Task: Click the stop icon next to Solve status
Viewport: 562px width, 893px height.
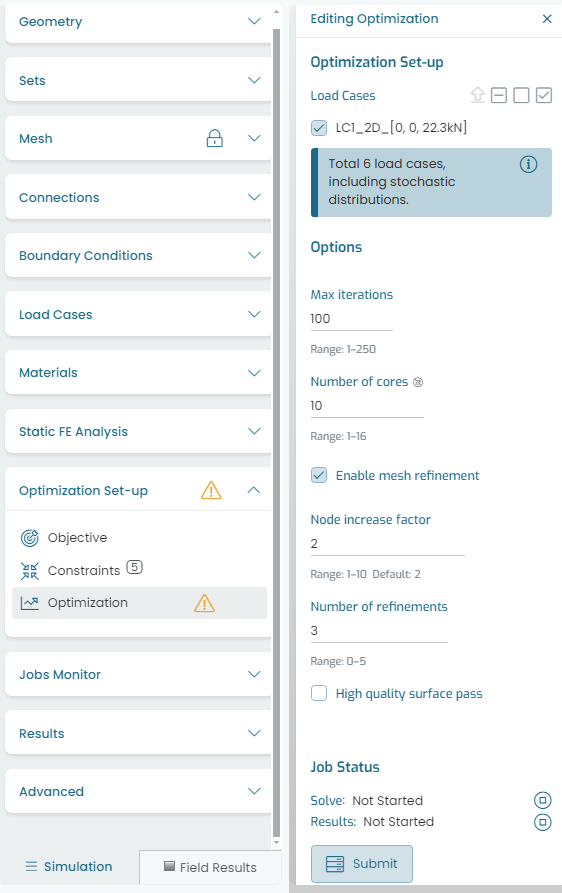Action: (543, 800)
